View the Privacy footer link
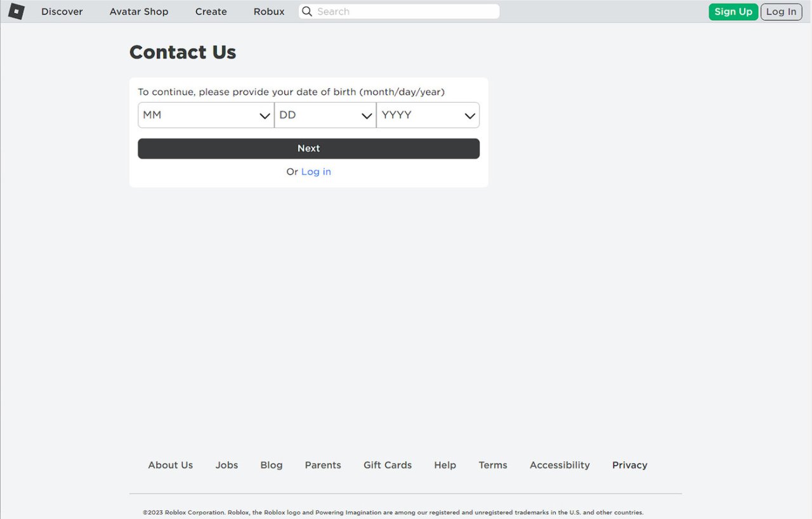Image resolution: width=812 pixels, height=519 pixels. (x=629, y=465)
